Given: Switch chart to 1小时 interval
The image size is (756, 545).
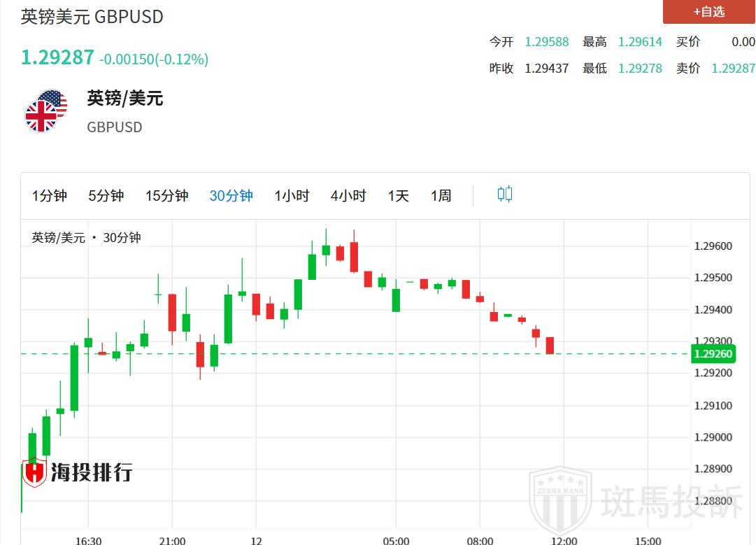Looking at the screenshot, I should 292,196.
